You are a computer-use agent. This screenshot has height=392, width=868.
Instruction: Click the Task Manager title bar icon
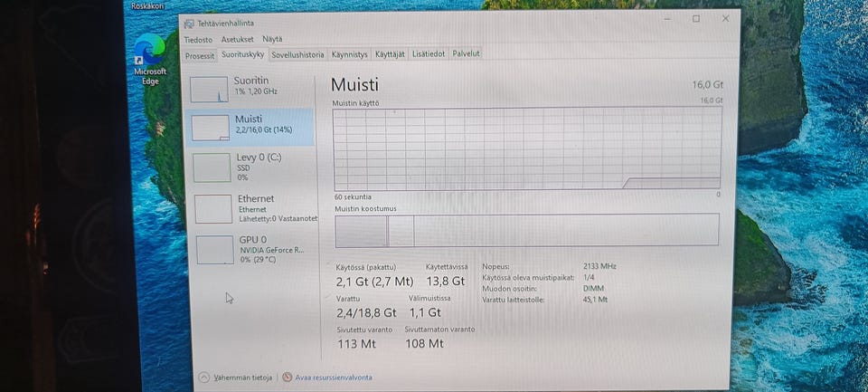point(189,24)
